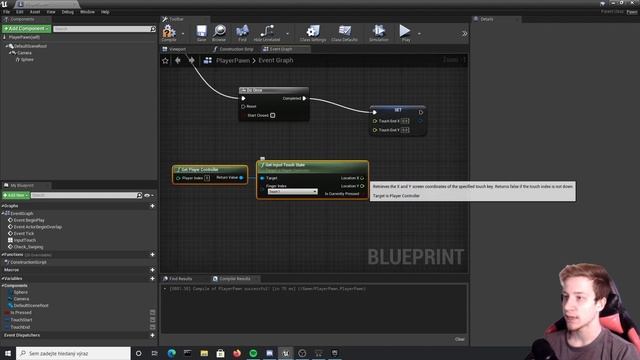The height and width of the screenshot is (360, 640).
Task: Click the Compile toolbar icon
Action: pyautogui.click(x=169, y=33)
